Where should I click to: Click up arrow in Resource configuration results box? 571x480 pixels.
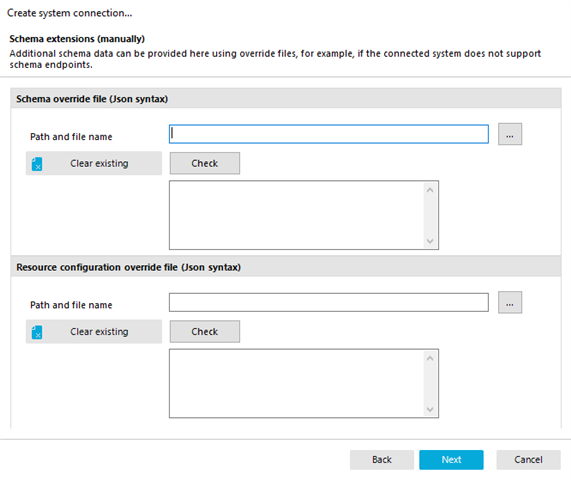pyautogui.click(x=430, y=358)
